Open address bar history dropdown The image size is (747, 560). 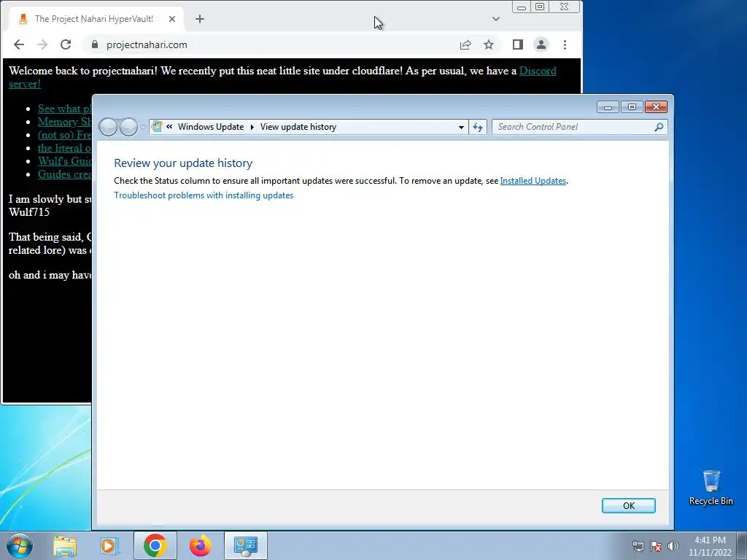tap(461, 127)
